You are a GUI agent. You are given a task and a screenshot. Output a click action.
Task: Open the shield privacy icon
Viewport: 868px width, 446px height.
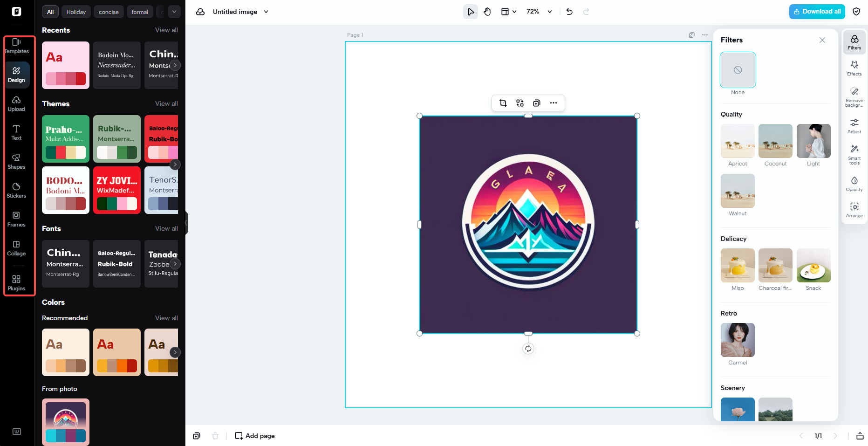856,12
